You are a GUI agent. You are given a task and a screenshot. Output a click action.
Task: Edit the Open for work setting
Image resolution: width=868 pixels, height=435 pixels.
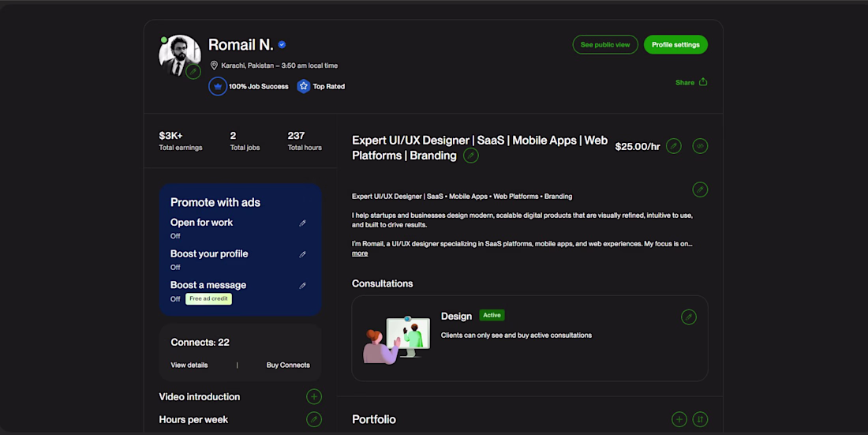pos(303,223)
